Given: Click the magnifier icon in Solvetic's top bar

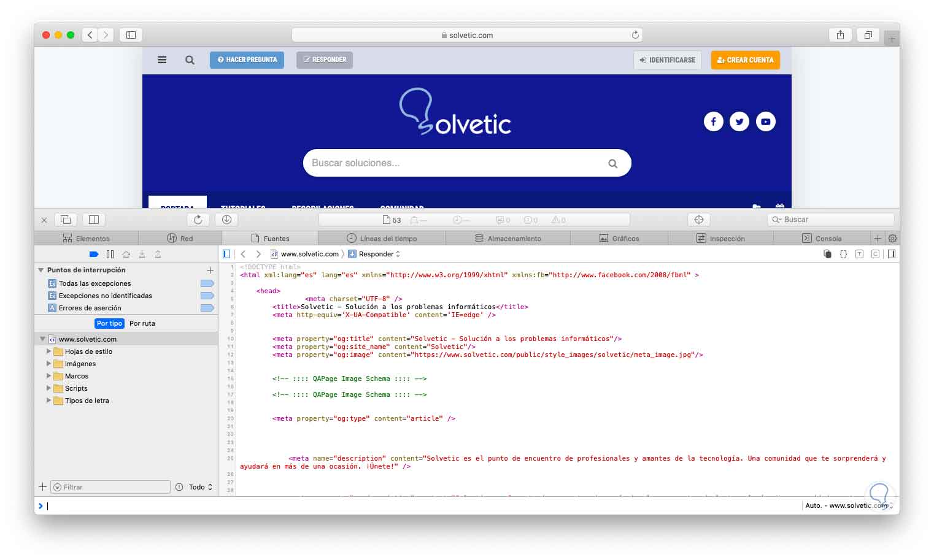Looking at the screenshot, I should pos(190,60).
